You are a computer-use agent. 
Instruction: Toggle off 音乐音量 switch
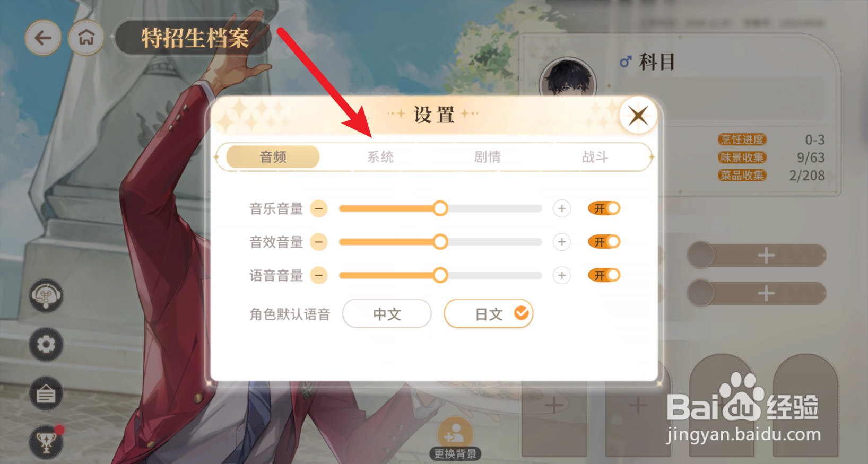click(x=604, y=208)
